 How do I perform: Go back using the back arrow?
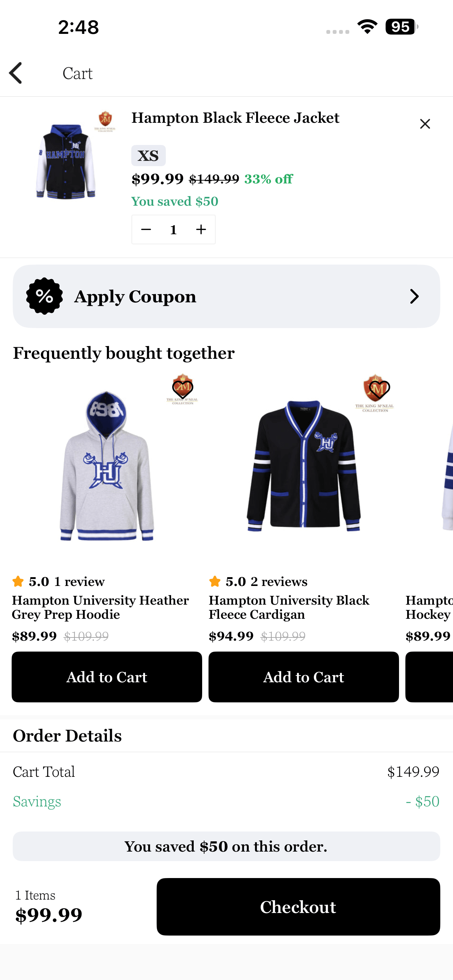point(16,73)
